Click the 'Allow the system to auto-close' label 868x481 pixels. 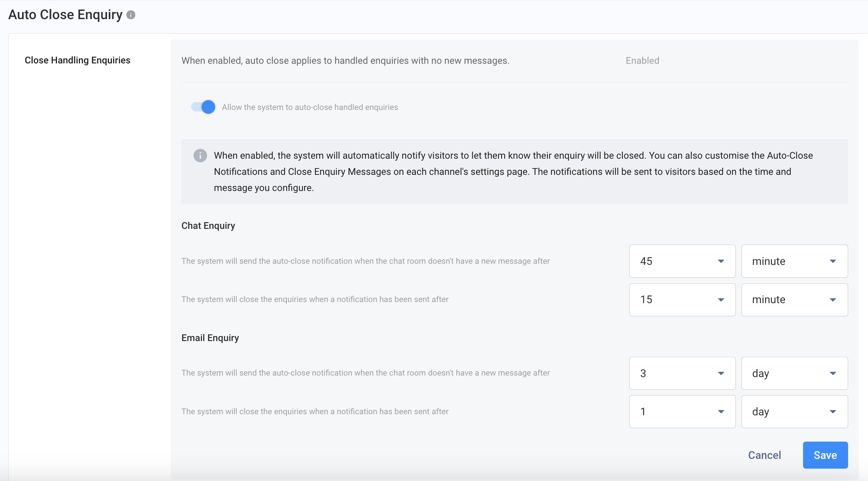[x=310, y=107]
